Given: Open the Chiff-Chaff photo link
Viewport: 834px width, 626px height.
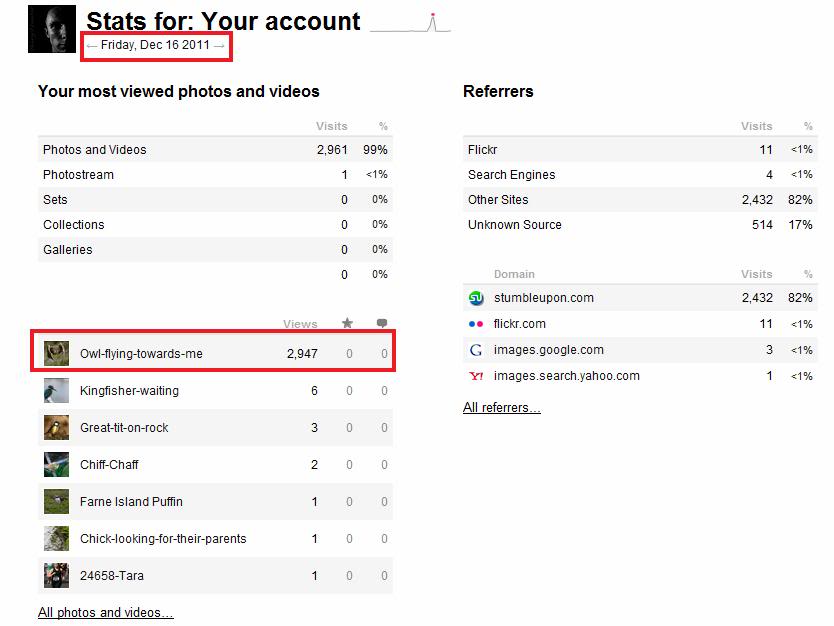Looking at the screenshot, I should [x=109, y=465].
